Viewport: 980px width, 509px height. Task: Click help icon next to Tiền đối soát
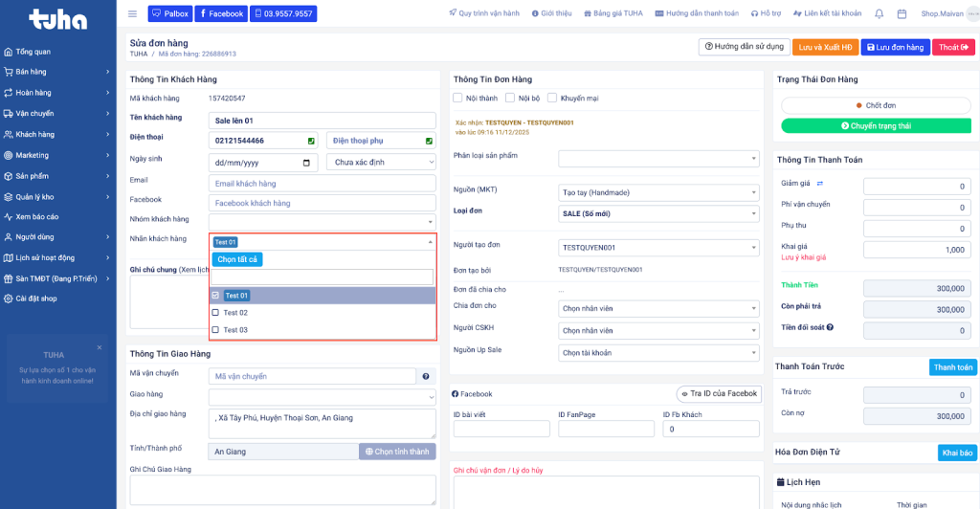(x=830, y=327)
